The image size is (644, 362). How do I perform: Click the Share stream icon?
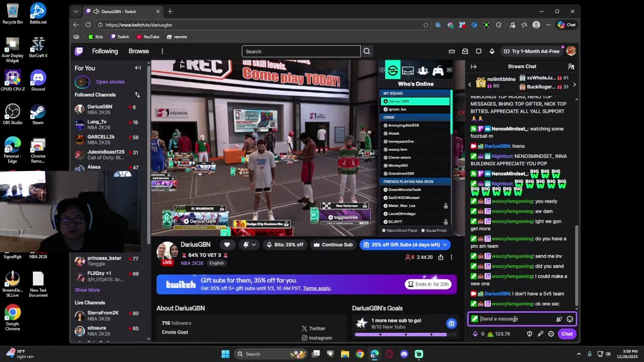441,257
